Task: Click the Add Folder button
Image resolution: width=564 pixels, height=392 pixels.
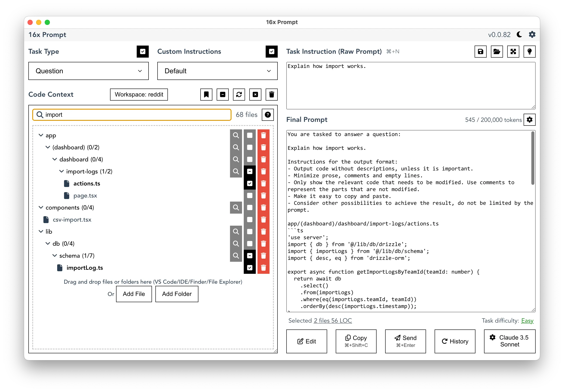Action: 177,294
